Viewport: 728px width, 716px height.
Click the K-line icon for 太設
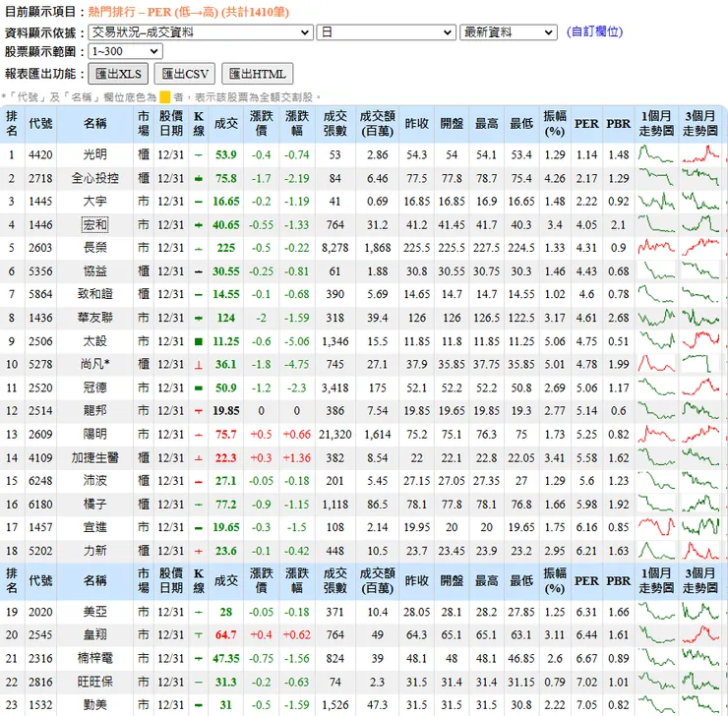point(199,341)
